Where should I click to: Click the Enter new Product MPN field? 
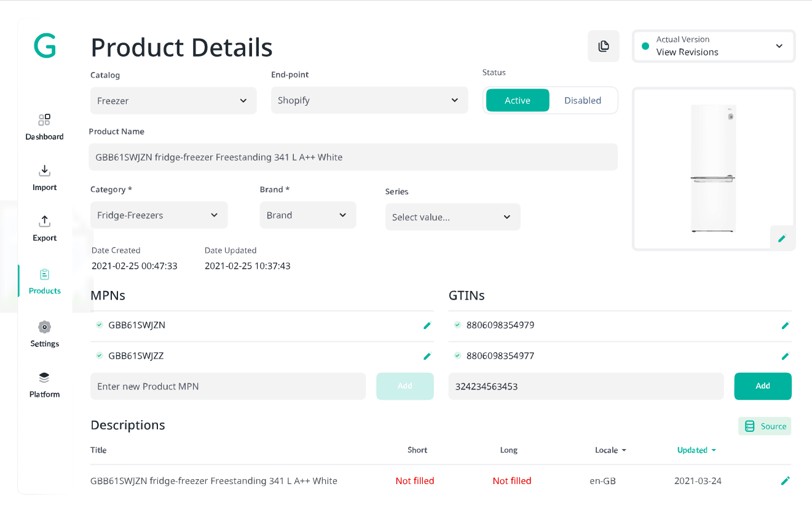point(227,386)
